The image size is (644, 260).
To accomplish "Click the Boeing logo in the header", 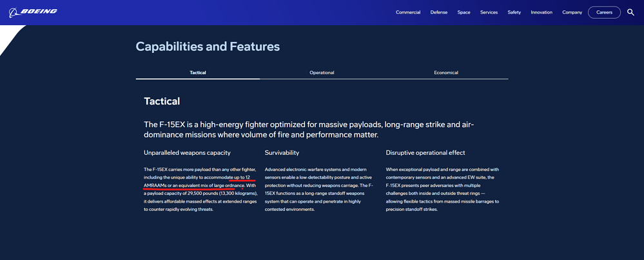I will coord(33,12).
